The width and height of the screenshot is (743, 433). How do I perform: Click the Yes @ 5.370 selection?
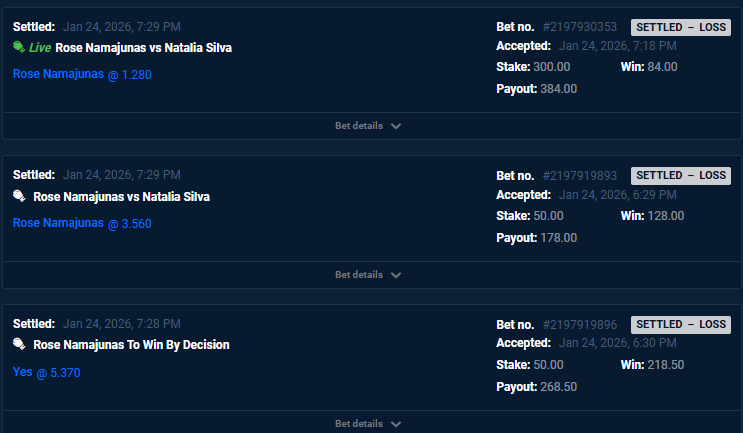(46, 372)
